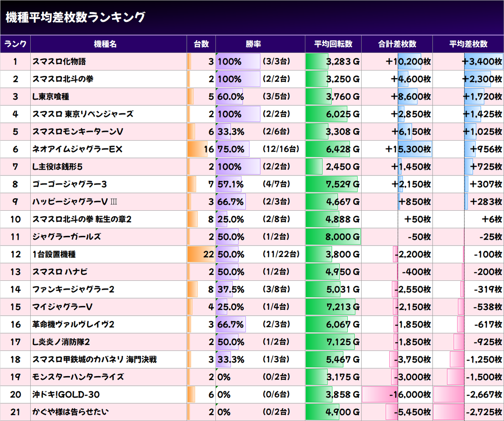Select machine name スマスロ ハナビ
Image resolution: width=504 pixels, height=421 pixels.
coord(60,272)
